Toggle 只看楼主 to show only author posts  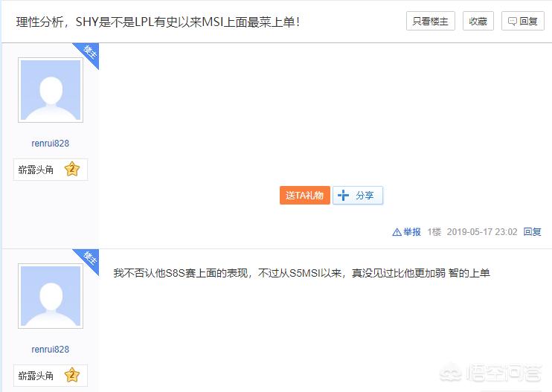430,22
